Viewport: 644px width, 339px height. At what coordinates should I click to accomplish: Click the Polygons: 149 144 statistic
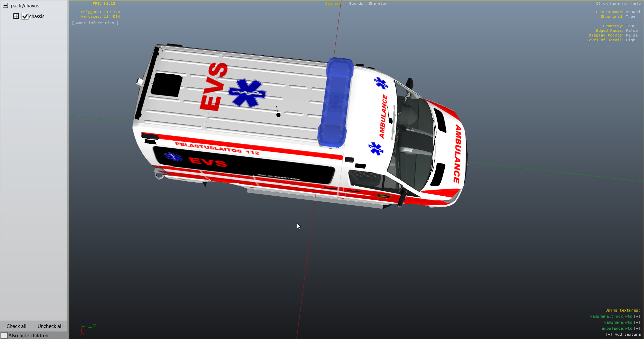pos(100,12)
